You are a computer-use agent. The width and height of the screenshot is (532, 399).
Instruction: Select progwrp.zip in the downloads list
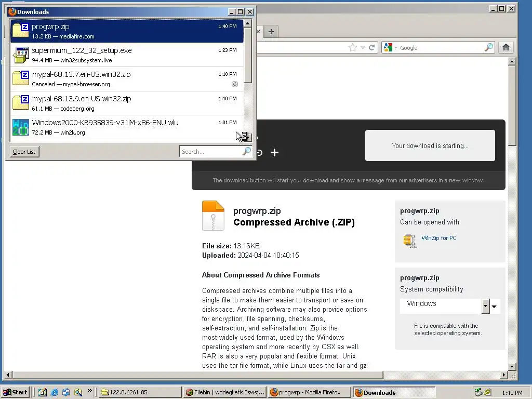click(127, 31)
